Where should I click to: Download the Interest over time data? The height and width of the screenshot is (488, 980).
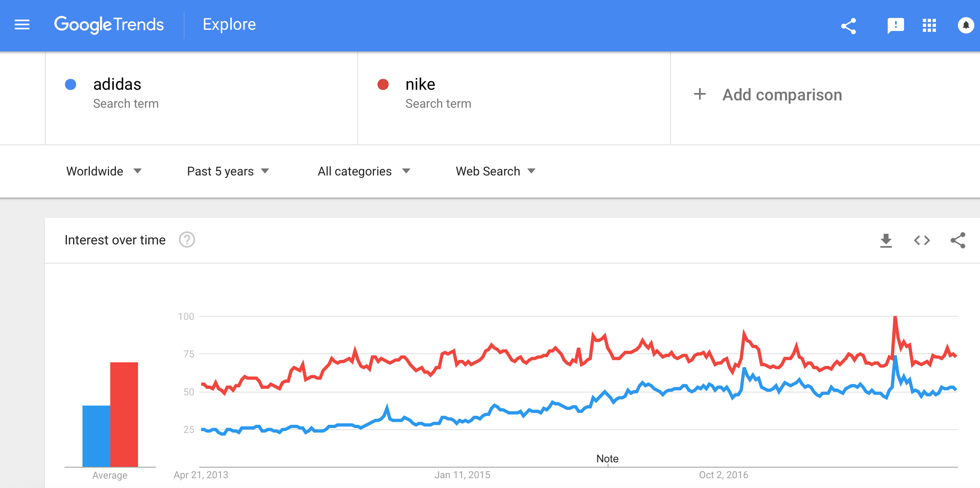click(x=886, y=240)
